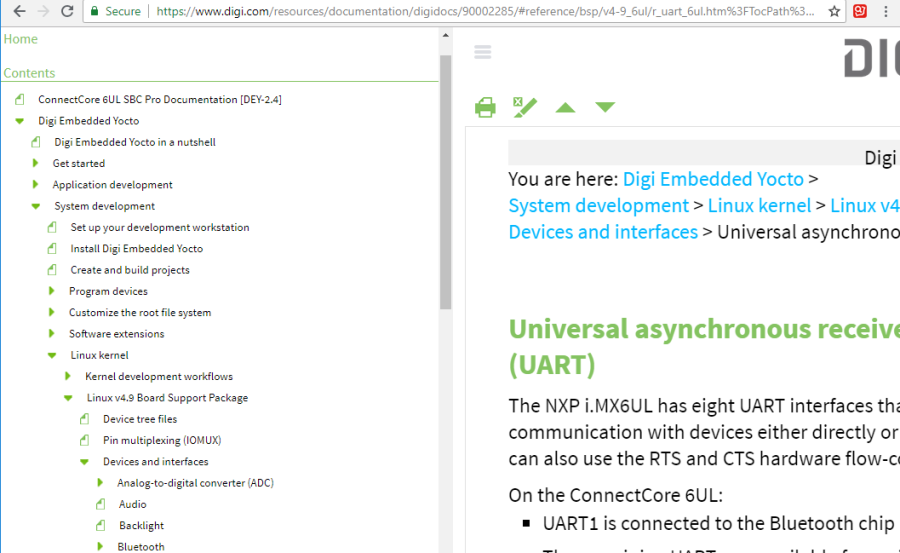The width and height of the screenshot is (900, 553).
Task: Click the page icon beside Pin multiplexing (IOMUX)
Action: (84, 440)
